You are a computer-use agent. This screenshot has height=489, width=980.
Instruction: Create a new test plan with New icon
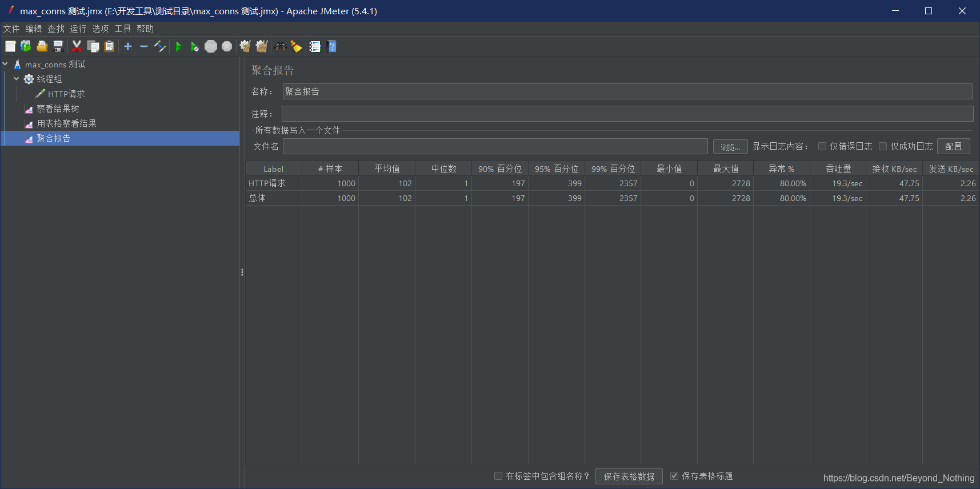tap(10, 46)
